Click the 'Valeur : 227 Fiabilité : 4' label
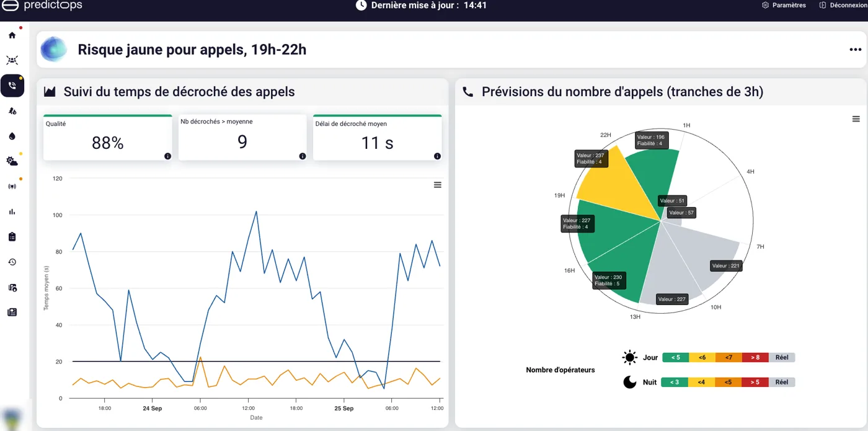This screenshot has height=431, width=868. click(x=577, y=224)
